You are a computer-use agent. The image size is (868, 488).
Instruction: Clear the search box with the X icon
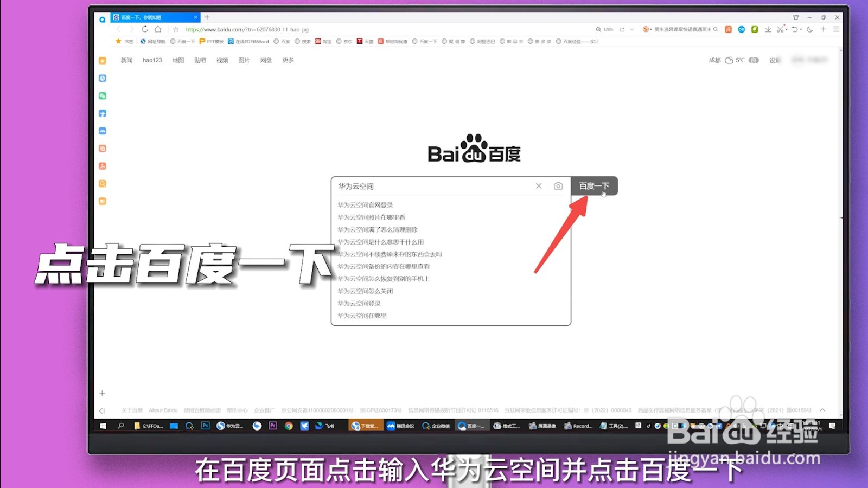[539, 186]
